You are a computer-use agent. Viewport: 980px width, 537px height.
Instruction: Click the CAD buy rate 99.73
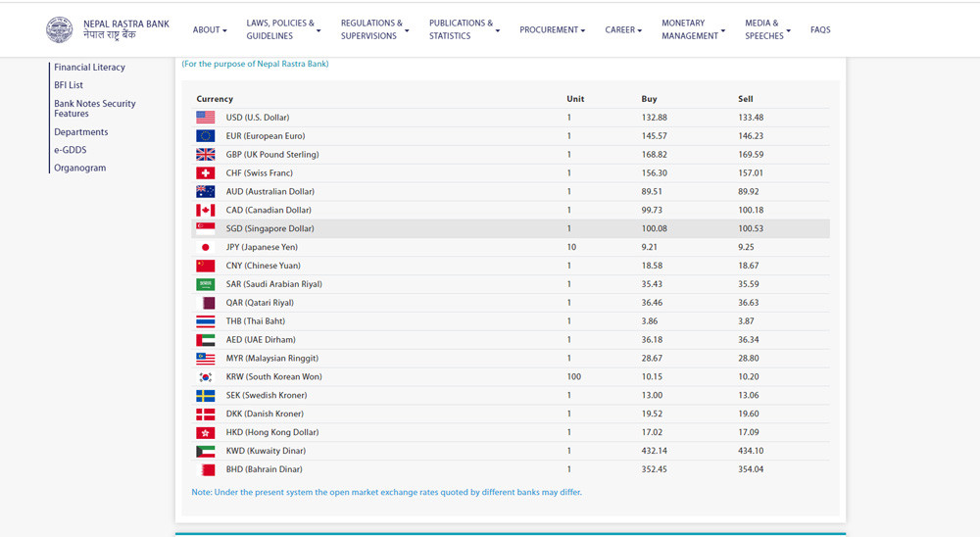pyautogui.click(x=652, y=210)
